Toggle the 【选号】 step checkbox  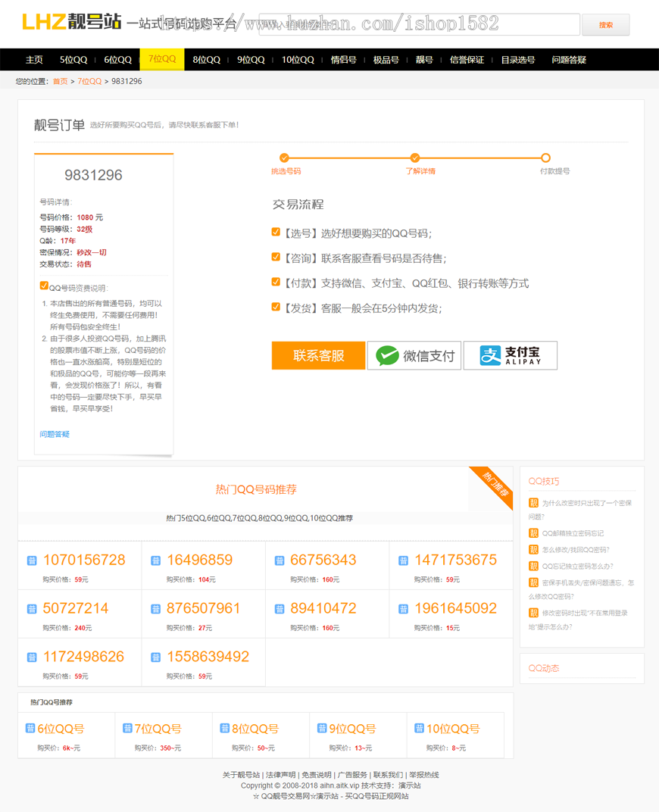[276, 233]
